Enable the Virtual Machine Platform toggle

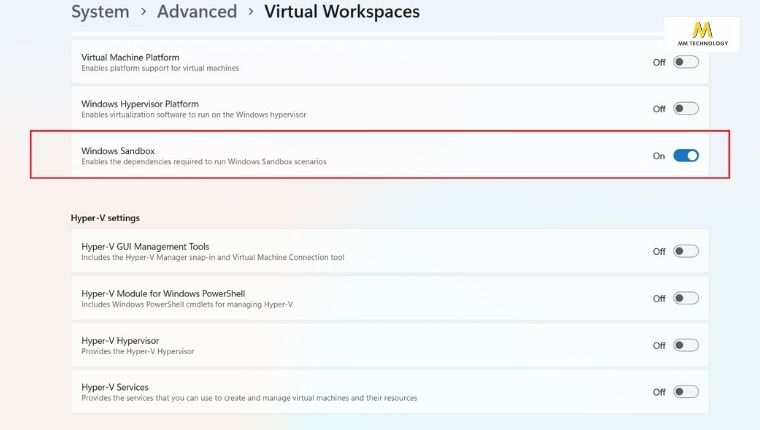coord(686,62)
